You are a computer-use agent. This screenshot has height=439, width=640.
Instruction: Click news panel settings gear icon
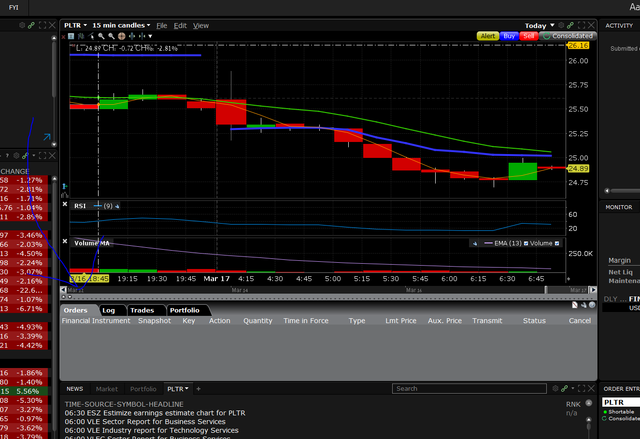pyautogui.click(x=555, y=389)
